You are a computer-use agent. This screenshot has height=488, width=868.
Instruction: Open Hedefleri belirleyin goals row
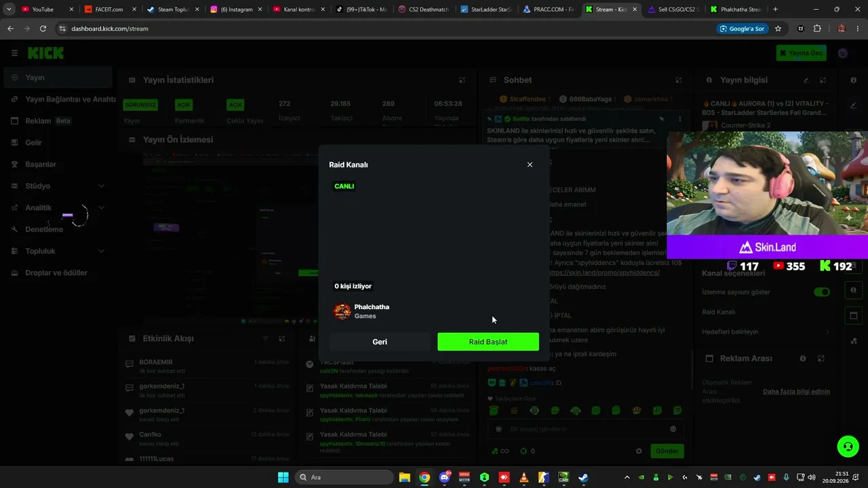[766, 331]
